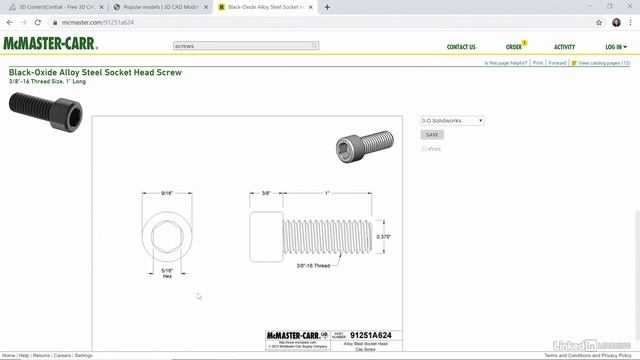
Task: Close the 3D ContentCentral tab
Action: [102, 7]
